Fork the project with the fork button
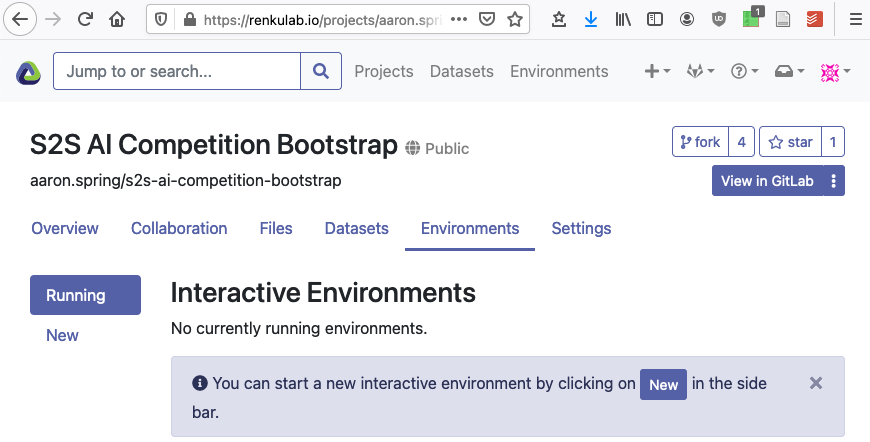This screenshot has width=870, height=442. point(700,142)
